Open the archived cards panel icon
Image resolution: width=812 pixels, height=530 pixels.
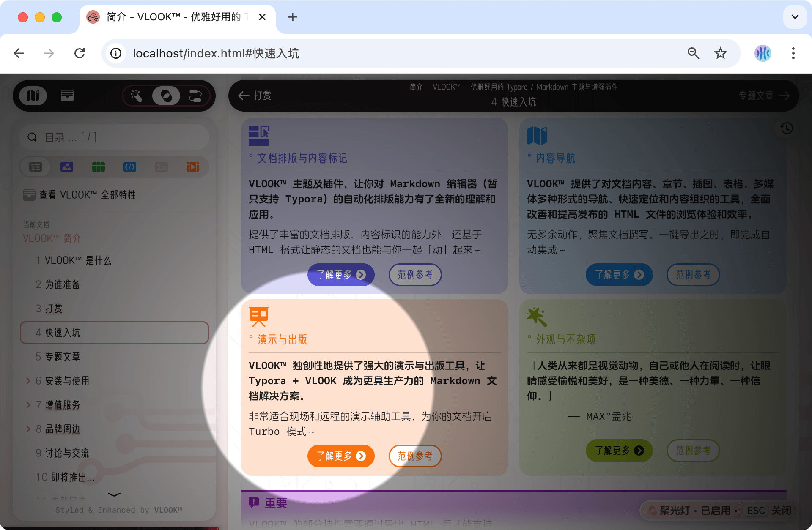67,96
